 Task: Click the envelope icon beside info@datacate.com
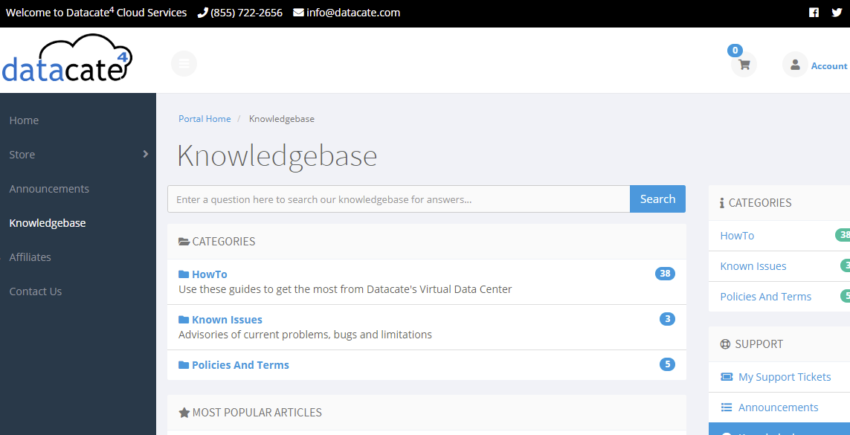coord(298,12)
